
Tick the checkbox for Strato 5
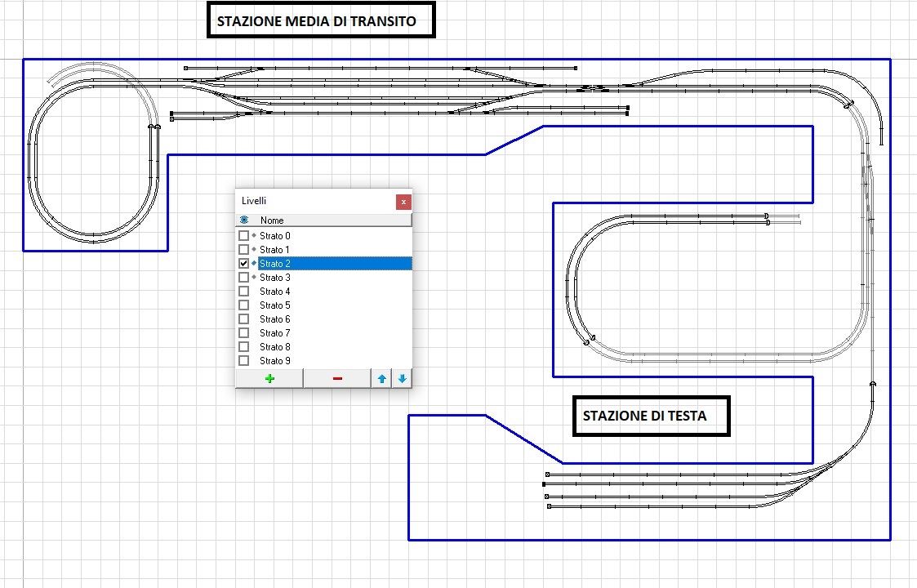[x=243, y=305]
